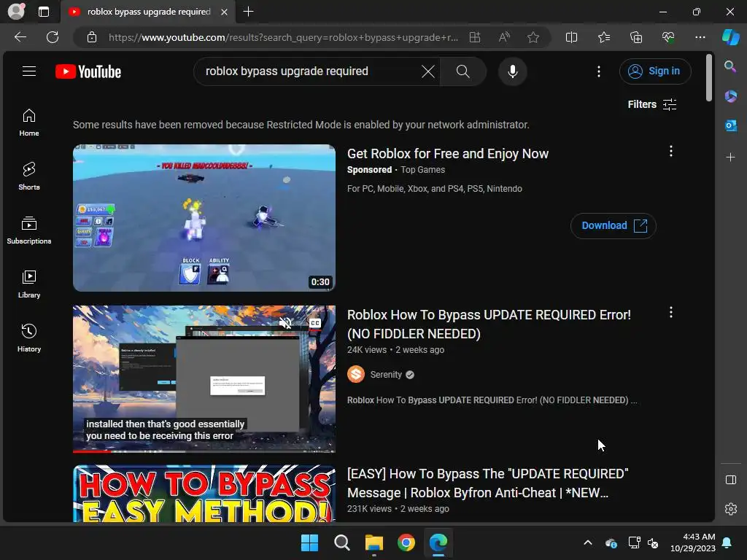
Task: Open Edge Settings and more menu
Action: coord(700,37)
